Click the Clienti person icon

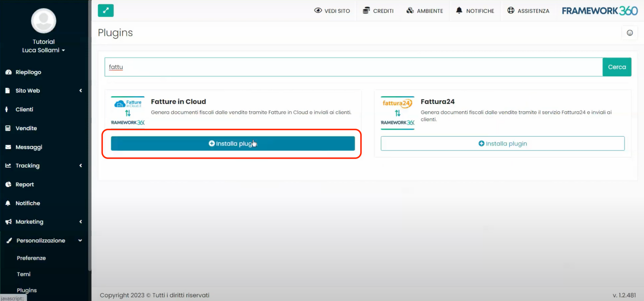coord(7,109)
